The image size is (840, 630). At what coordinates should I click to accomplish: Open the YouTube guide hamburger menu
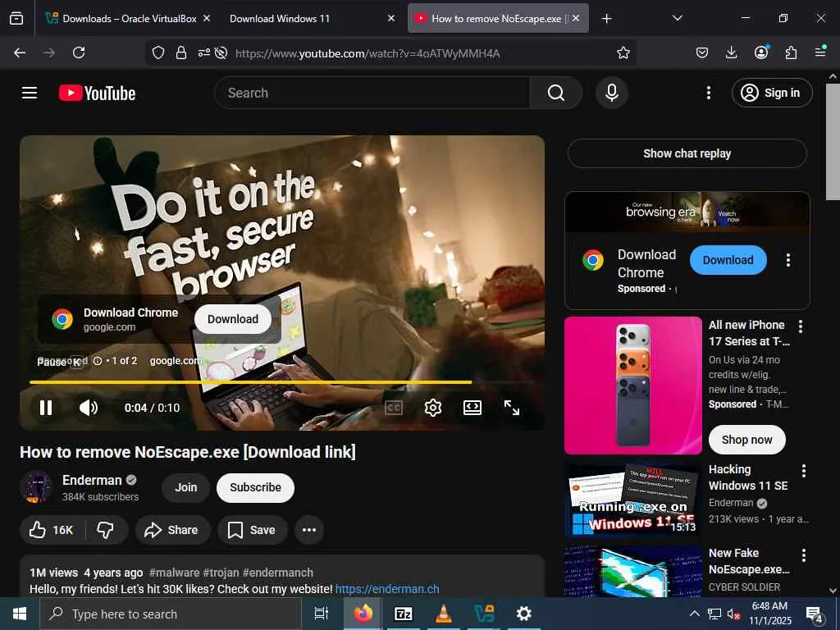(30, 94)
